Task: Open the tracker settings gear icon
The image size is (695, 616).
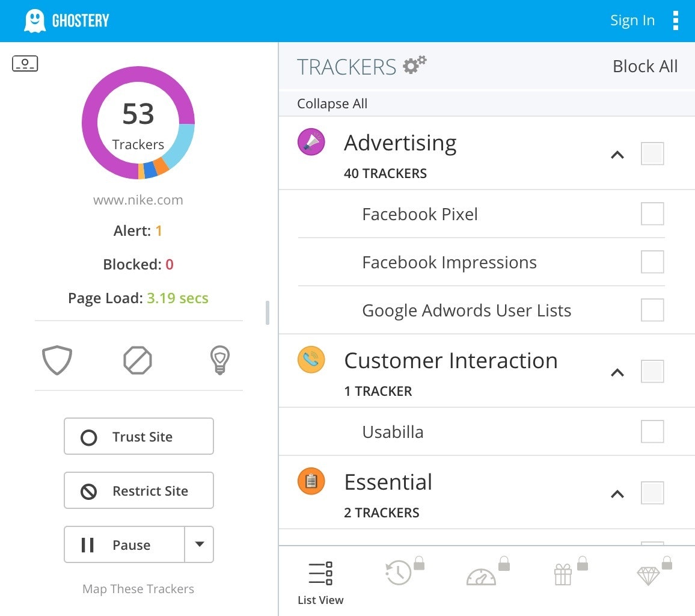Action: pyautogui.click(x=414, y=65)
